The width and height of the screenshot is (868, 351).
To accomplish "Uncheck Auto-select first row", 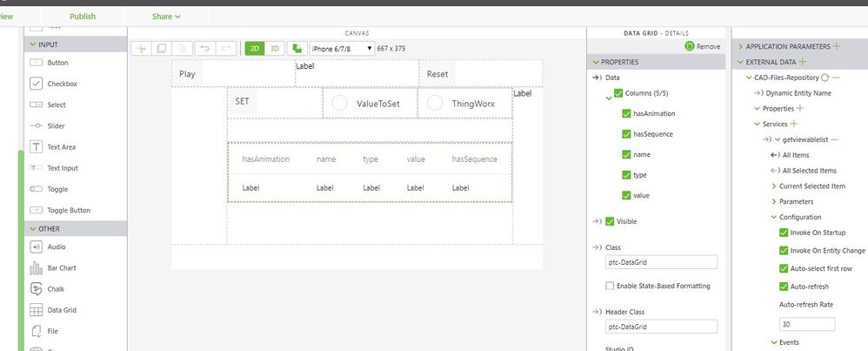I will tap(784, 268).
